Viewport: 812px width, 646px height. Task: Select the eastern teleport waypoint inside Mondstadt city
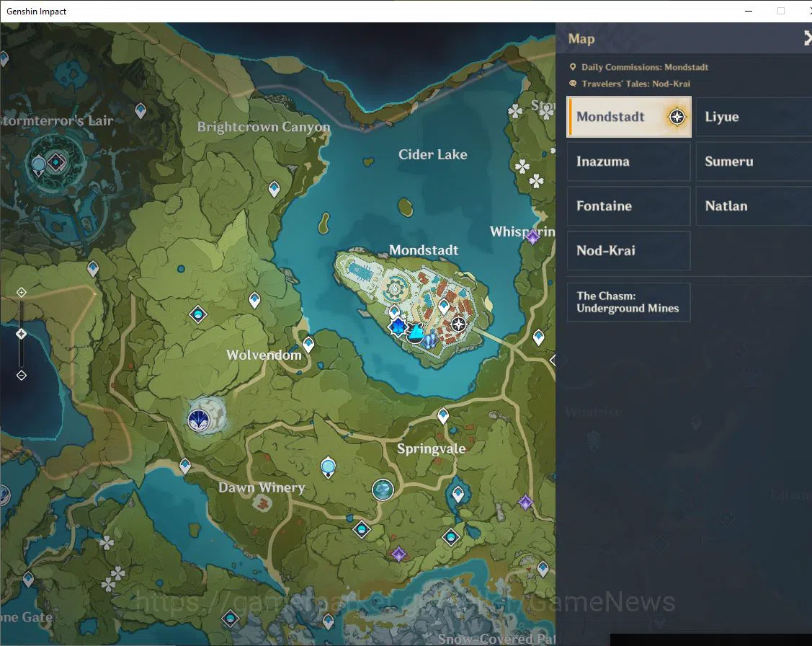pyautogui.click(x=444, y=306)
